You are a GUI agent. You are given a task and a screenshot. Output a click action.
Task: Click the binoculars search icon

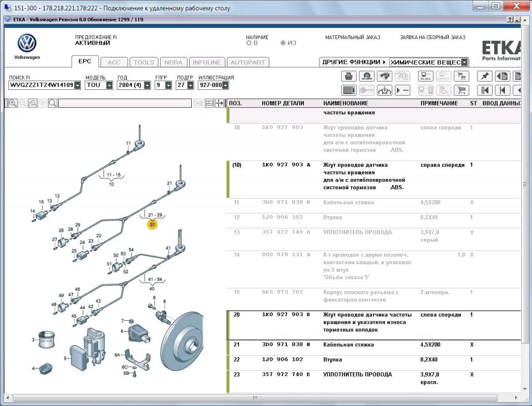pyautogui.click(x=384, y=76)
